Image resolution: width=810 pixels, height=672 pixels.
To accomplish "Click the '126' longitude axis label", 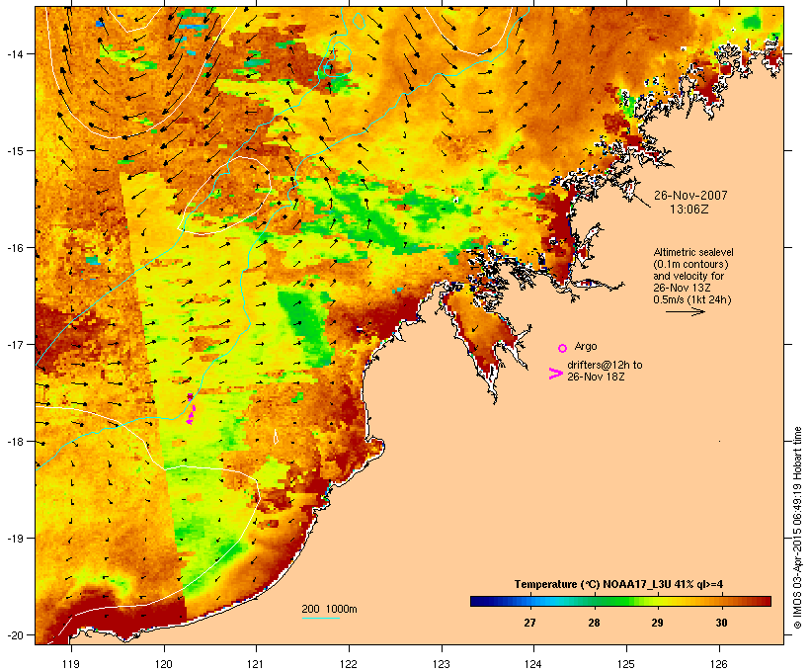I will (719, 664).
